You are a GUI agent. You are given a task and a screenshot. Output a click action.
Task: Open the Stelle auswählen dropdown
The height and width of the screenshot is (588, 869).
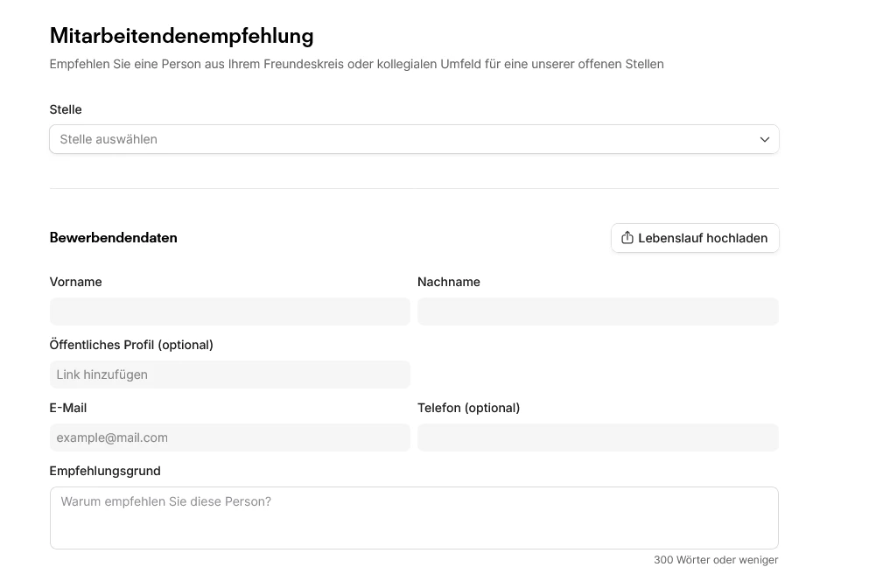[x=413, y=139]
